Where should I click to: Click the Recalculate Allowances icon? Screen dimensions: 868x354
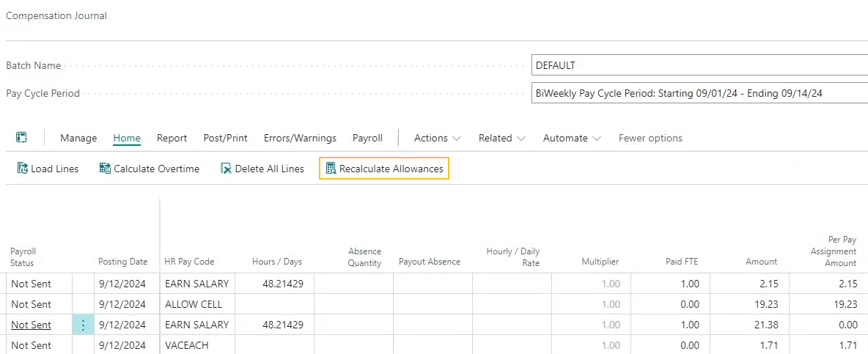[331, 169]
